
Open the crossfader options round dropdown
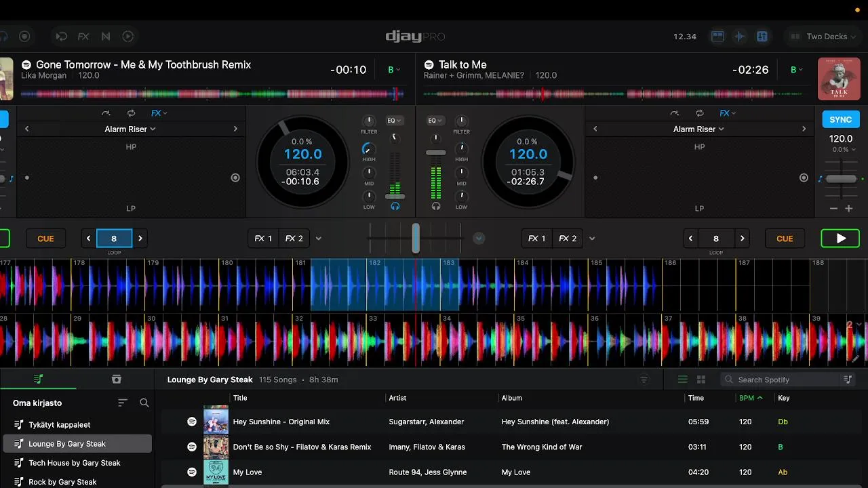tap(479, 239)
